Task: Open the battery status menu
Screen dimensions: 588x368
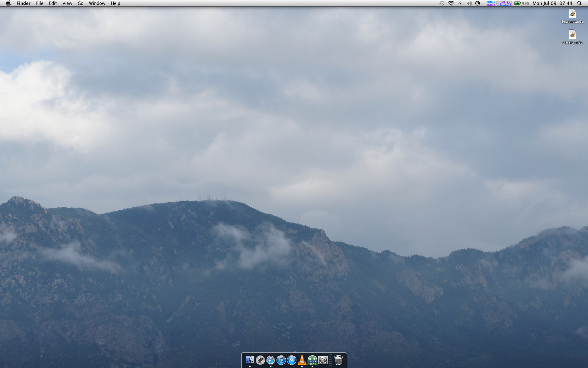Action: 522,3
